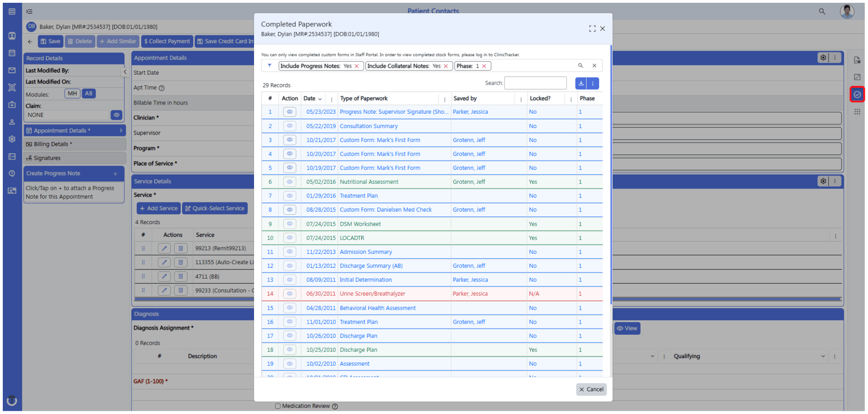
Task: Click Cancel in Completed Paperwork dialog
Action: [591, 389]
